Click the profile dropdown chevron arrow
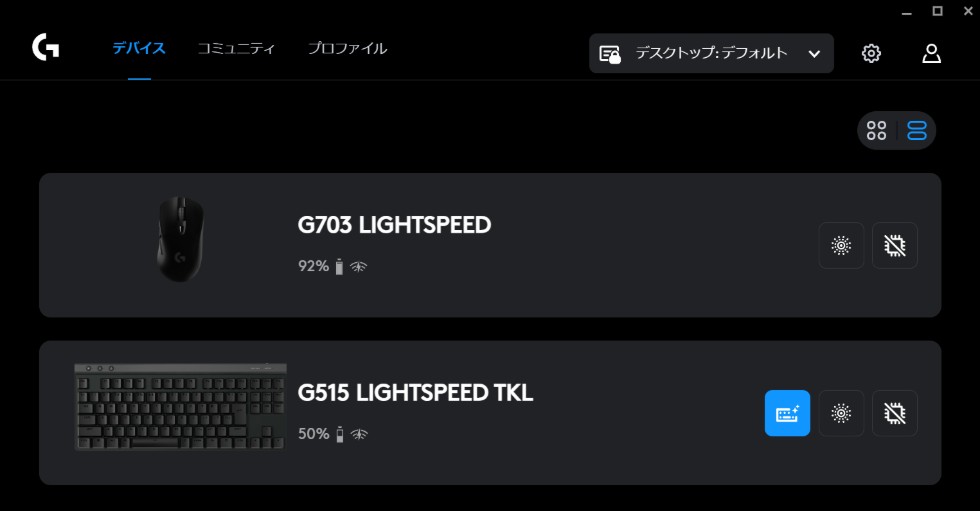 (x=814, y=54)
